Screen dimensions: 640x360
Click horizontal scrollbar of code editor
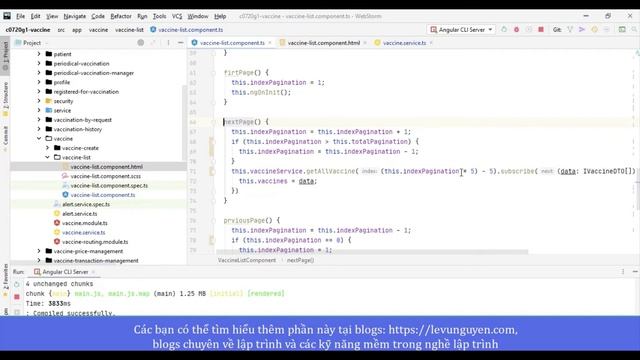[371, 252]
